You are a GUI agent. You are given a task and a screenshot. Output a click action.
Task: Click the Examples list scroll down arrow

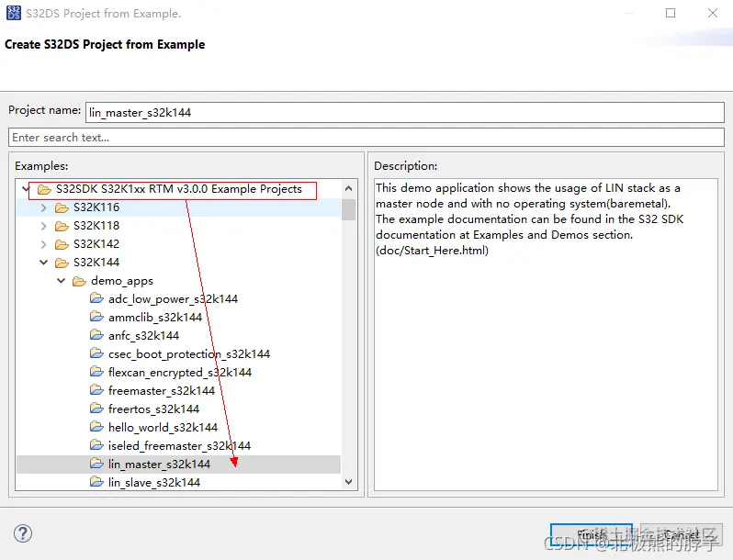pyautogui.click(x=348, y=482)
